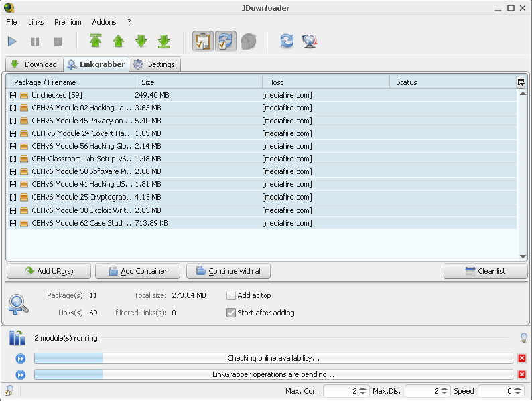Cancel the LinkGrabber operations pending task

(x=522, y=374)
